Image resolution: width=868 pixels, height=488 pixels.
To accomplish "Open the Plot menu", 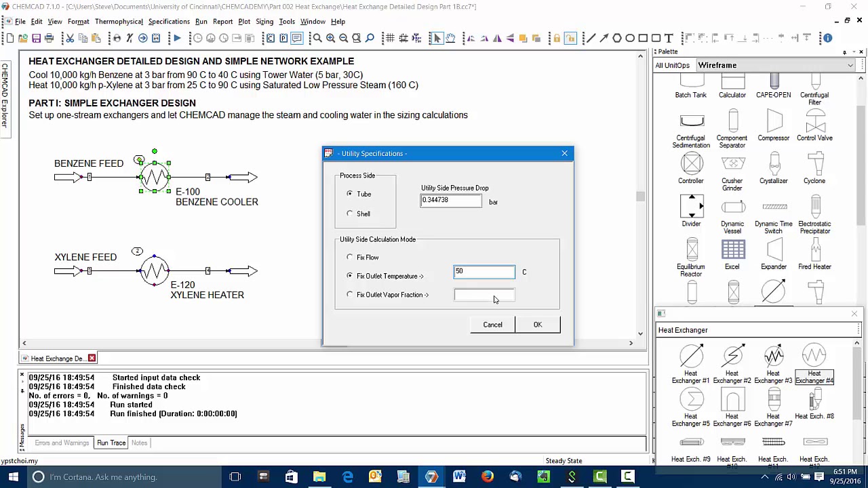I will click(x=244, y=22).
